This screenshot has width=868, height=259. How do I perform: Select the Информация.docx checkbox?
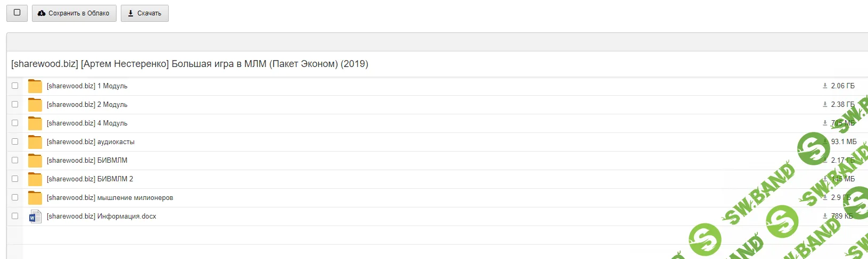[x=15, y=216]
